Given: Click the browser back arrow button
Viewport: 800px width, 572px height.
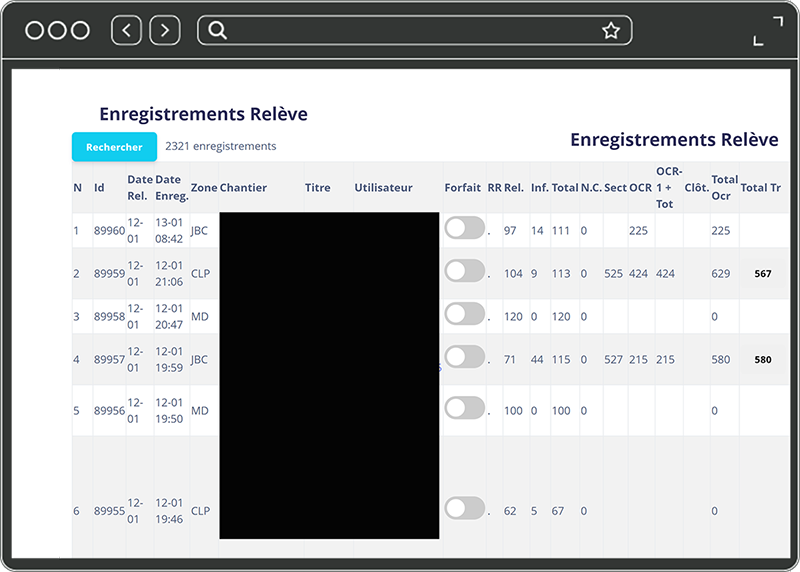Looking at the screenshot, I should [x=126, y=31].
